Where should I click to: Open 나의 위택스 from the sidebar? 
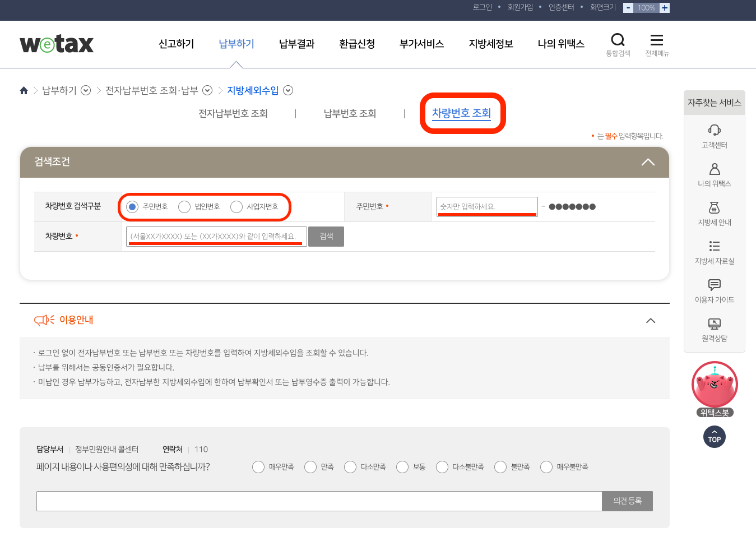(x=714, y=169)
